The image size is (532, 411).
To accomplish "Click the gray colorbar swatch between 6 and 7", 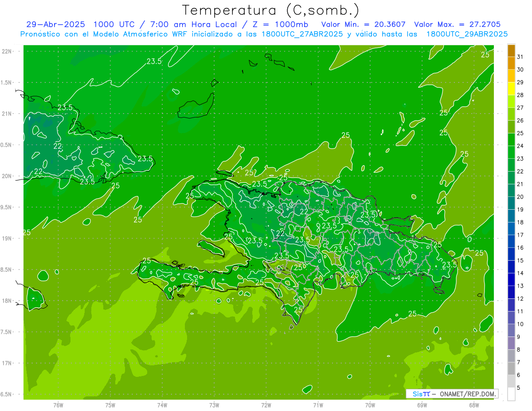I will (511, 368).
